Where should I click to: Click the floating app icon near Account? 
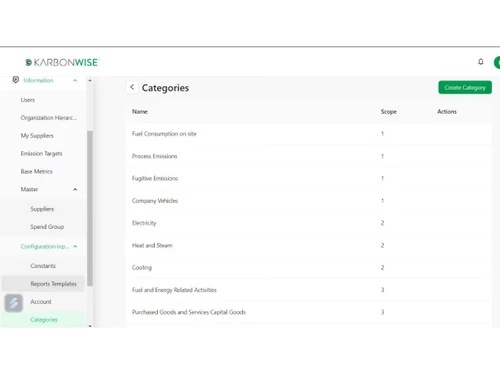click(14, 303)
